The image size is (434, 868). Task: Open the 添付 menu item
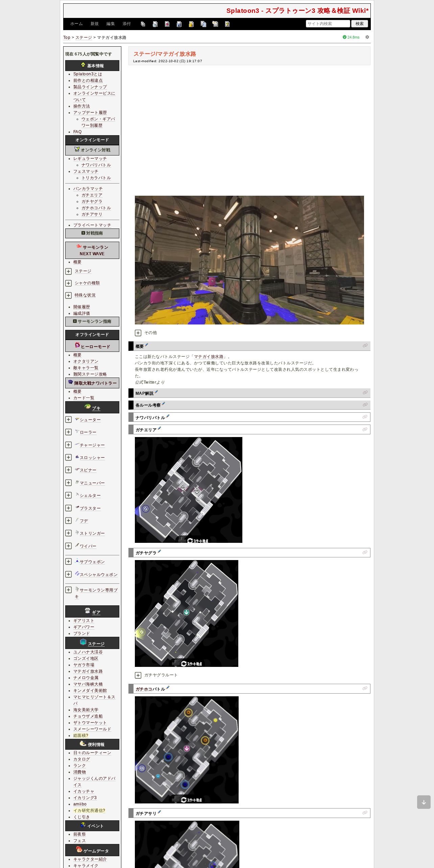pyautogui.click(x=127, y=24)
